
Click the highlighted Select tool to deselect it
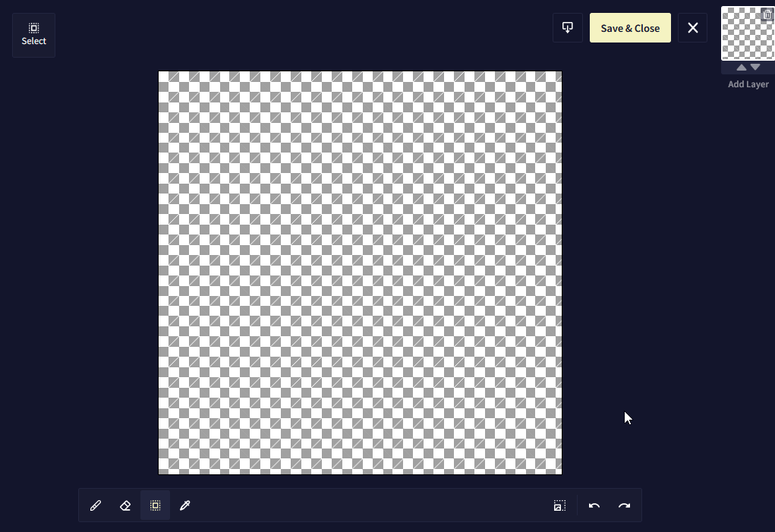click(x=155, y=505)
